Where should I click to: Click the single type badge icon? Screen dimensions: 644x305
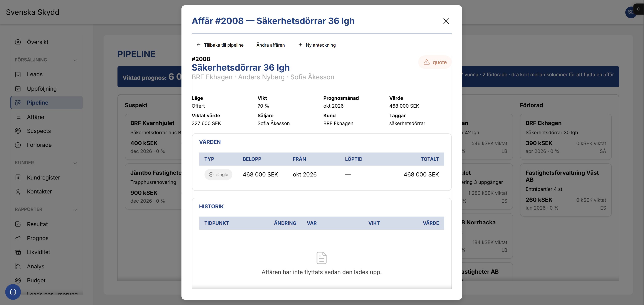(x=211, y=175)
